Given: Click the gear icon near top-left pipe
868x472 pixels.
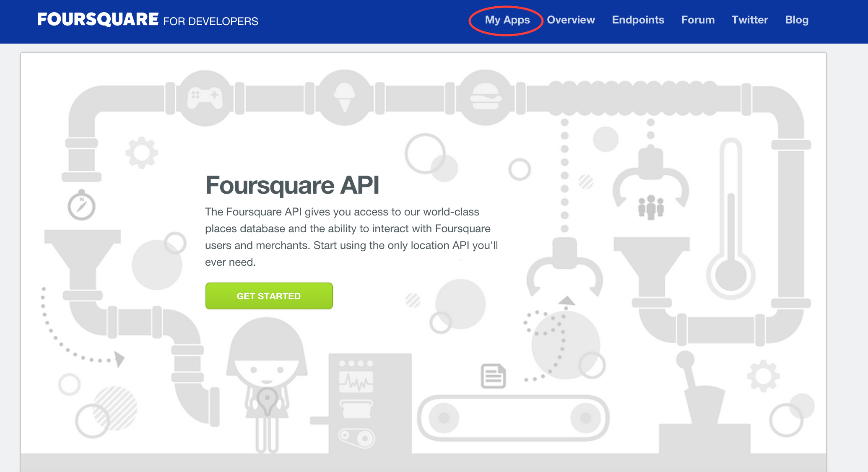Looking at the screenshot, I should tap(142, 153).
